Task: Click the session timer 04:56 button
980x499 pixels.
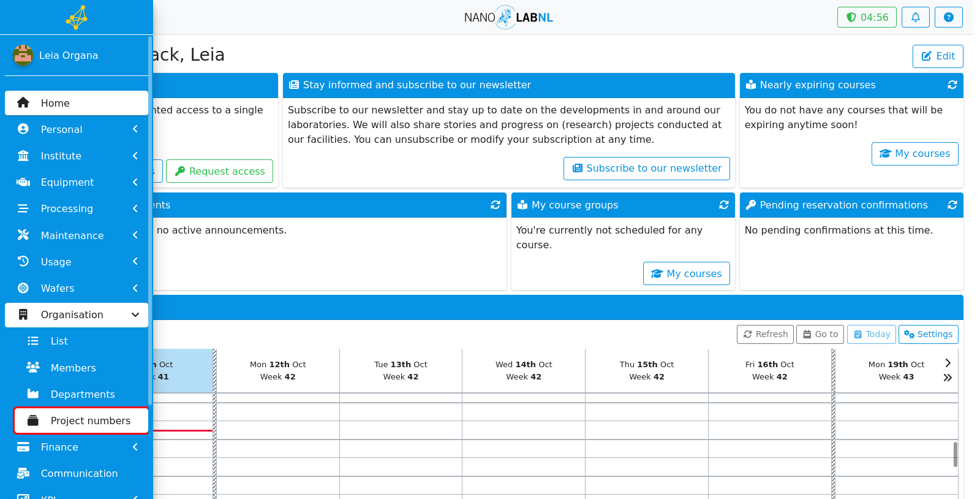Action: pos(867,17)
